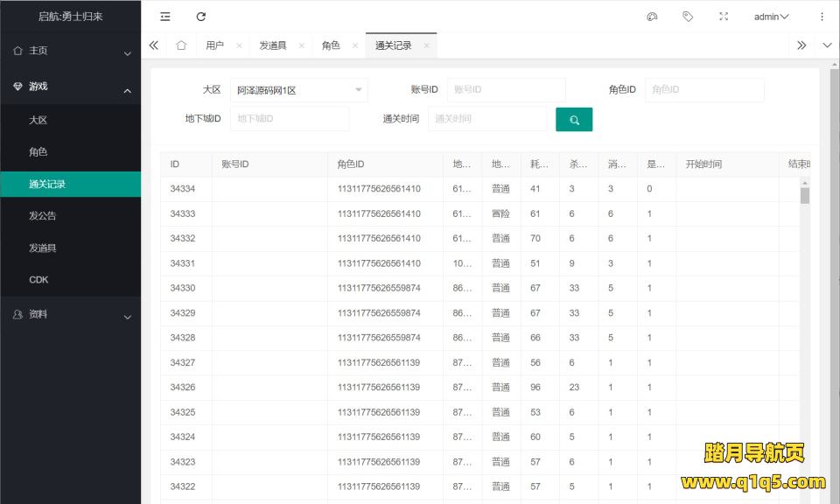Expand the 资料 sidebar section
Image resolution: width=840 pixels, height=504 pixels.
click(70, 314)
